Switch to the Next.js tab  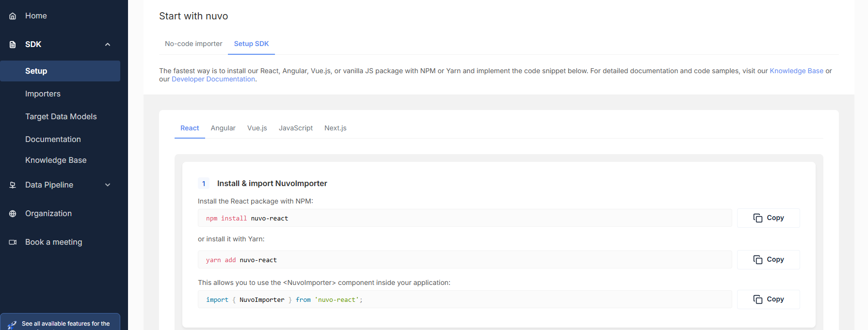point(336,128)
